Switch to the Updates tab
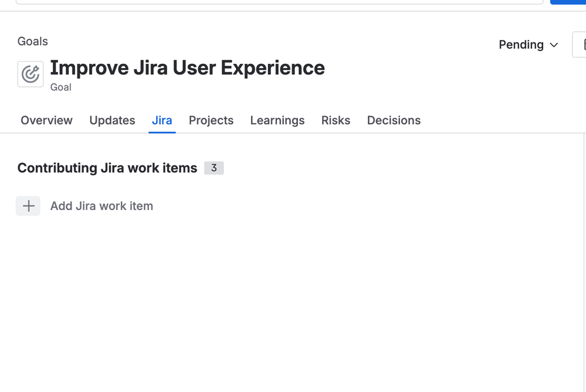This screenshot has width=586, height=392. [112, 120]
